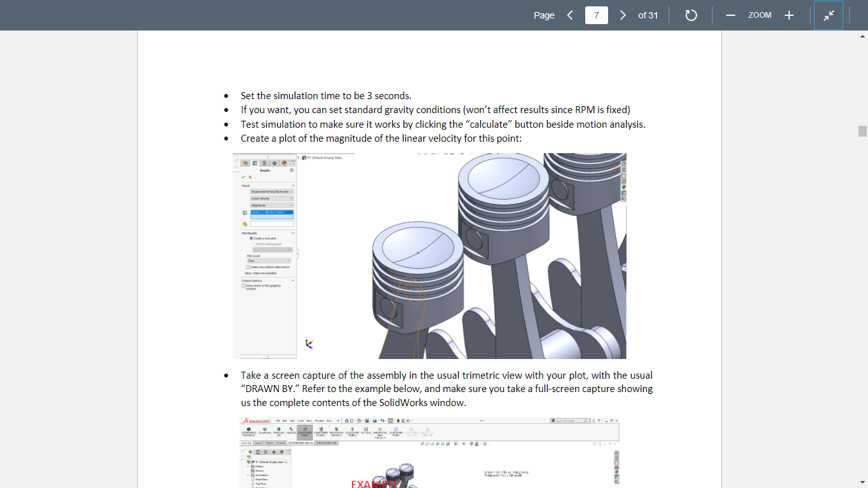Image resolution: width=868 pixels, height=488 pixels.
Task: Check Show vector in the graphics window
Action: [x=243, y=285]
